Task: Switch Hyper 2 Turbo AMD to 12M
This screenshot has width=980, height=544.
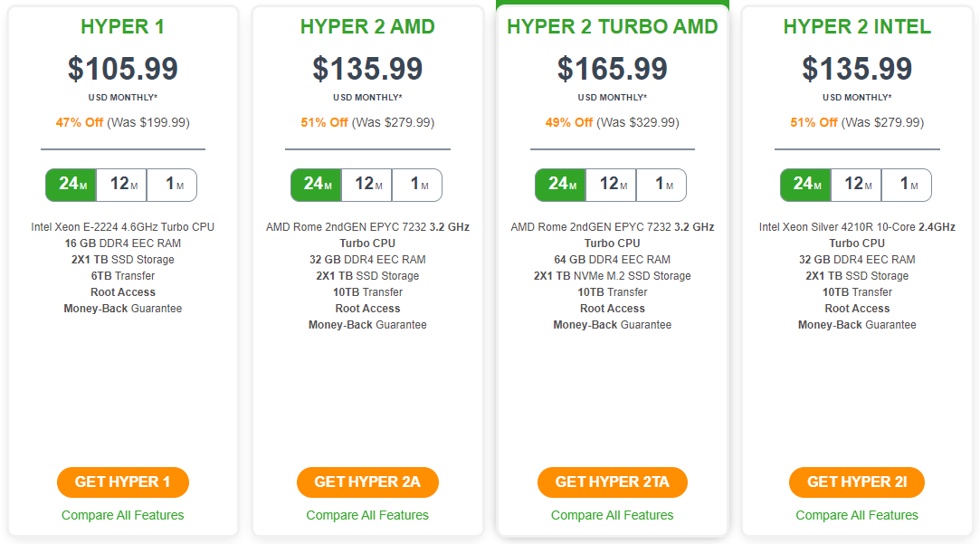Action: [611, 185]
